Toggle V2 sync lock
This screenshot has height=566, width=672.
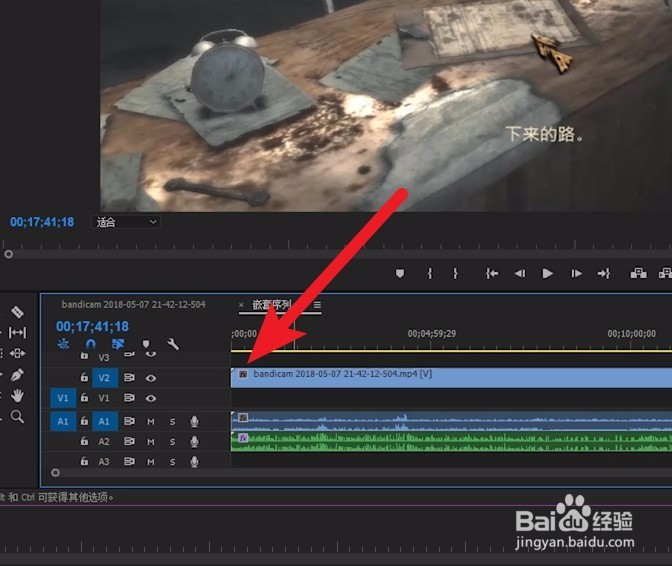point(129,377)
